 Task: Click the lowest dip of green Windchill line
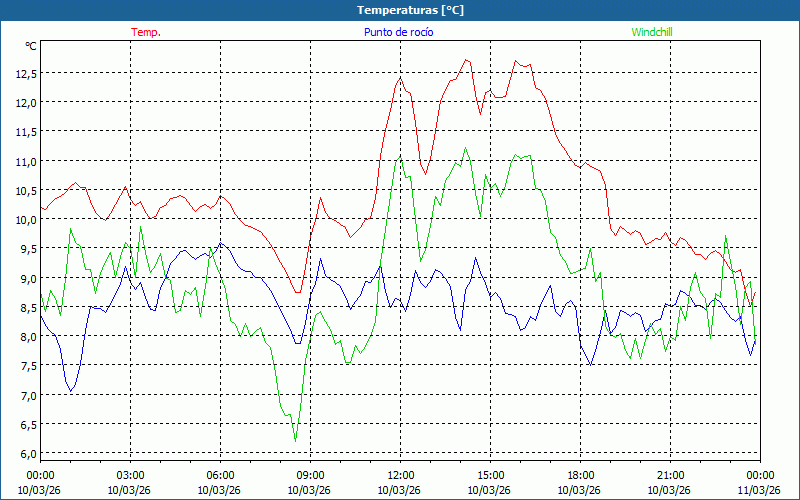click(x=295, y=440)
